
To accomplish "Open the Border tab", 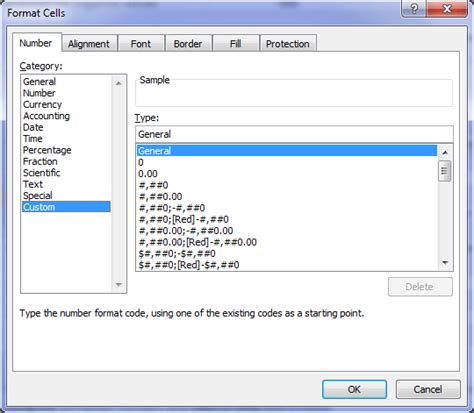I will click(188, 44).
